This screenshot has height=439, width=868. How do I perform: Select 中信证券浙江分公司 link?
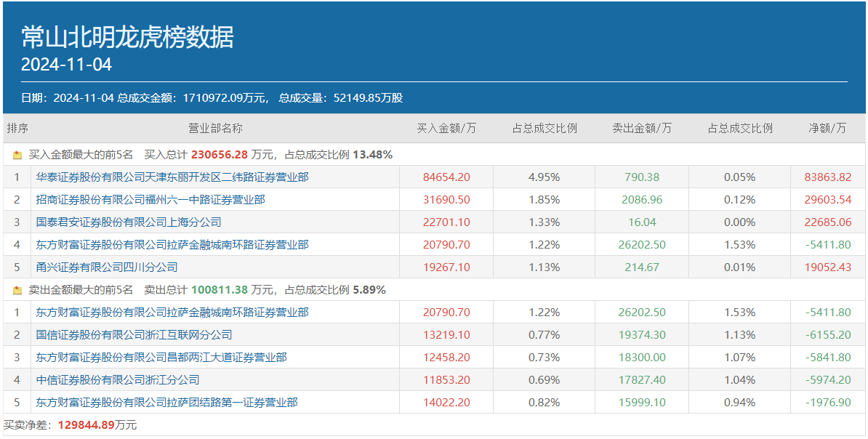tap(118, 380)
